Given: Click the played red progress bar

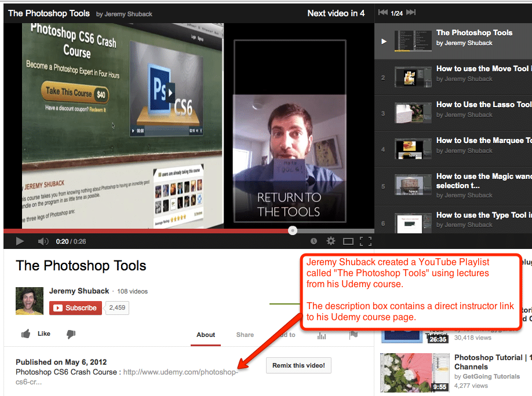Looking at the screenshot, I should 146,231.
